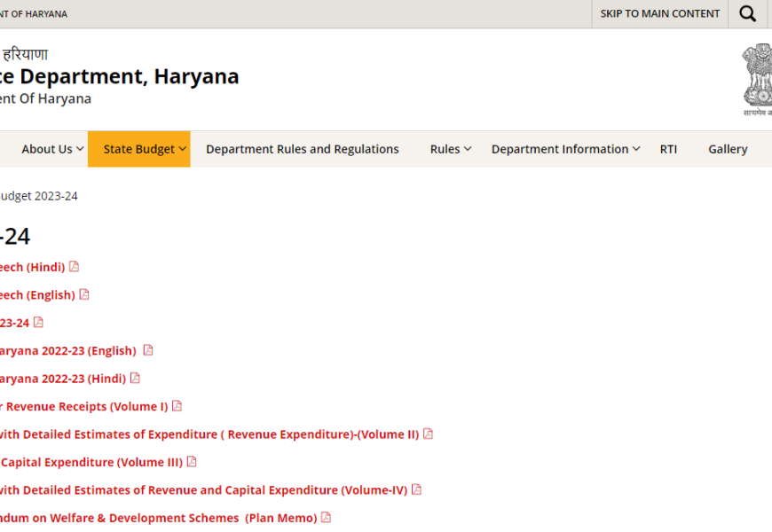This screenshot has height=532, width=772.
Task: Click PDF icon beside Plan Memo link
Action: pyautogui.click(x=326, y=518)
